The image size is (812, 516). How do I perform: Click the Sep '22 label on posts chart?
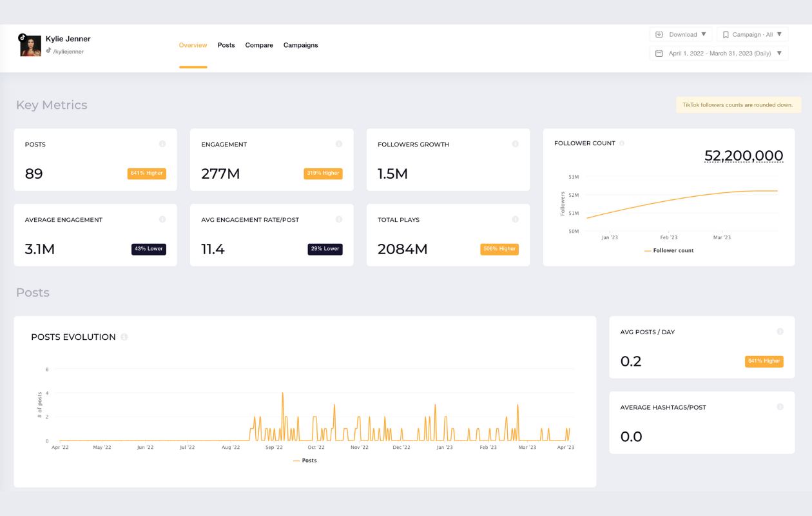click(x=274, y=447)
